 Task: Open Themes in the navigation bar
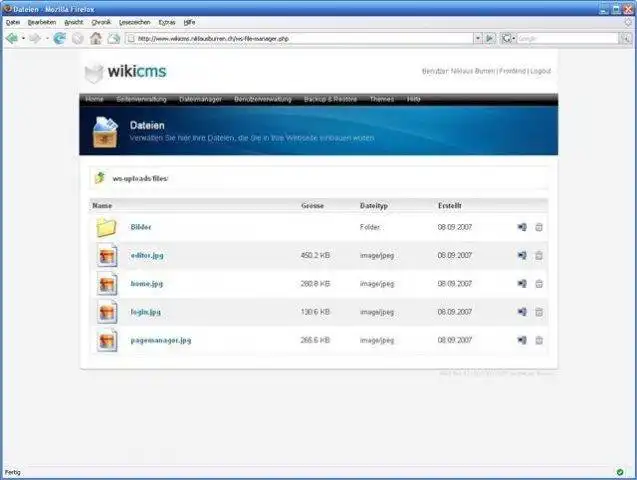[382, 99]
